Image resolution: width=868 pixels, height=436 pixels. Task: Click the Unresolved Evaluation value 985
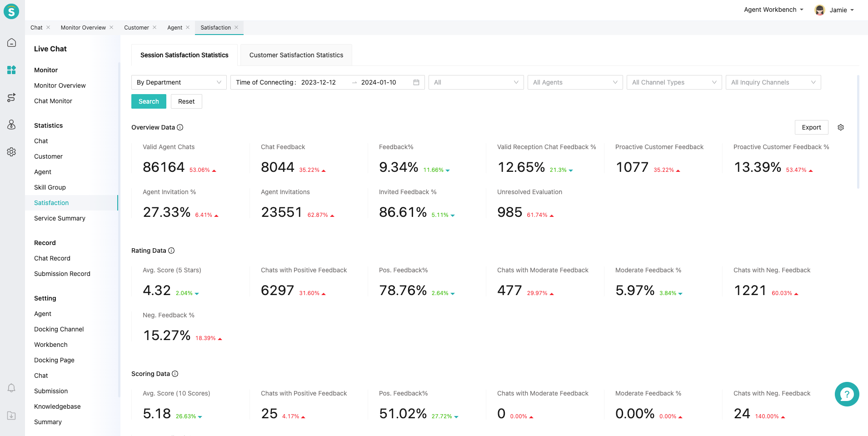point(510,212)
